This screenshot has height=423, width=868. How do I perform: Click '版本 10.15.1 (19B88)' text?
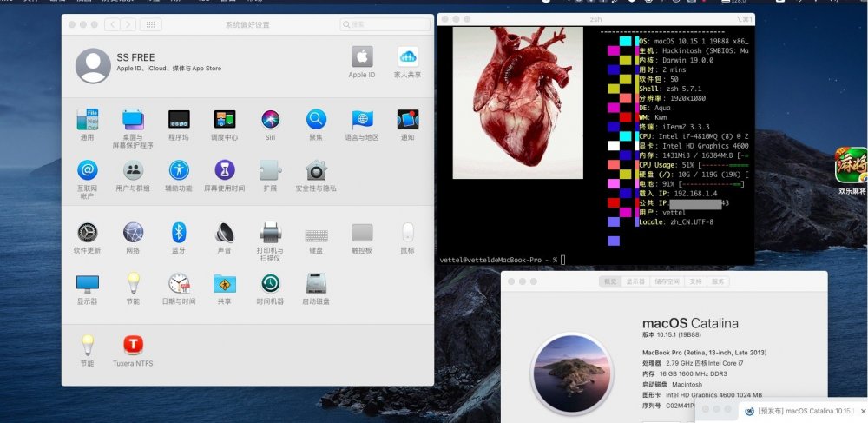click(x=672, y=335)
